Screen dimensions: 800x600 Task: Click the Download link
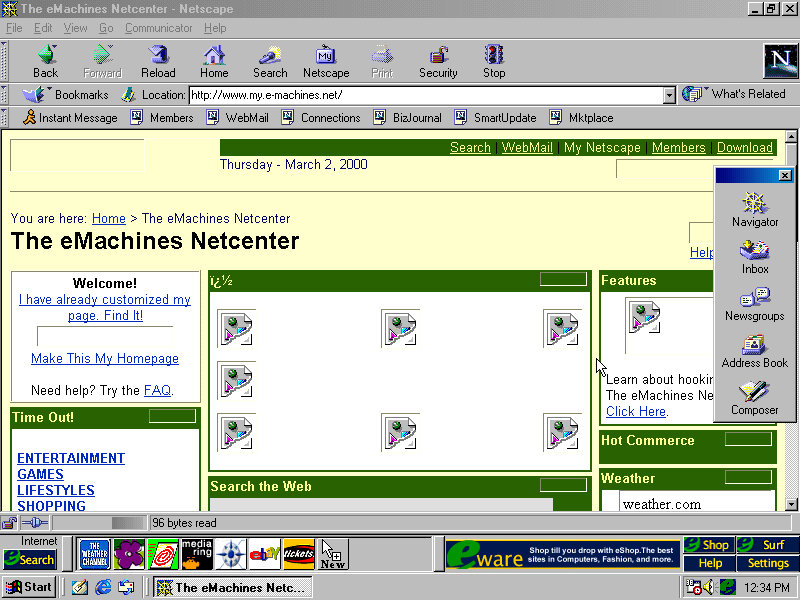[744, 147]
